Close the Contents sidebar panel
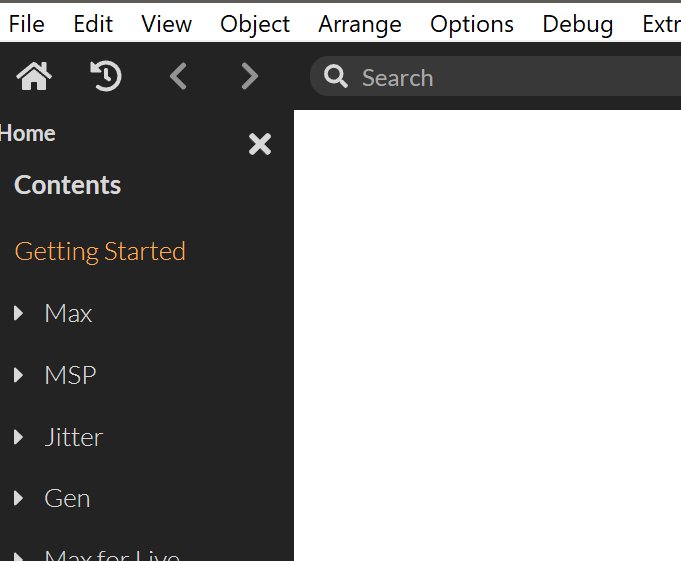The width and height of the screenshot is (681, 561). coord(260,144)
